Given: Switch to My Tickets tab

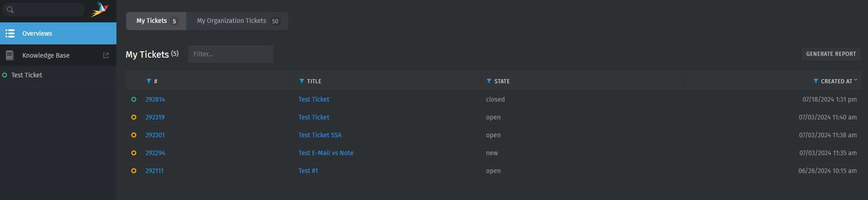Looking at the screenshot, I should click(156, 21).
